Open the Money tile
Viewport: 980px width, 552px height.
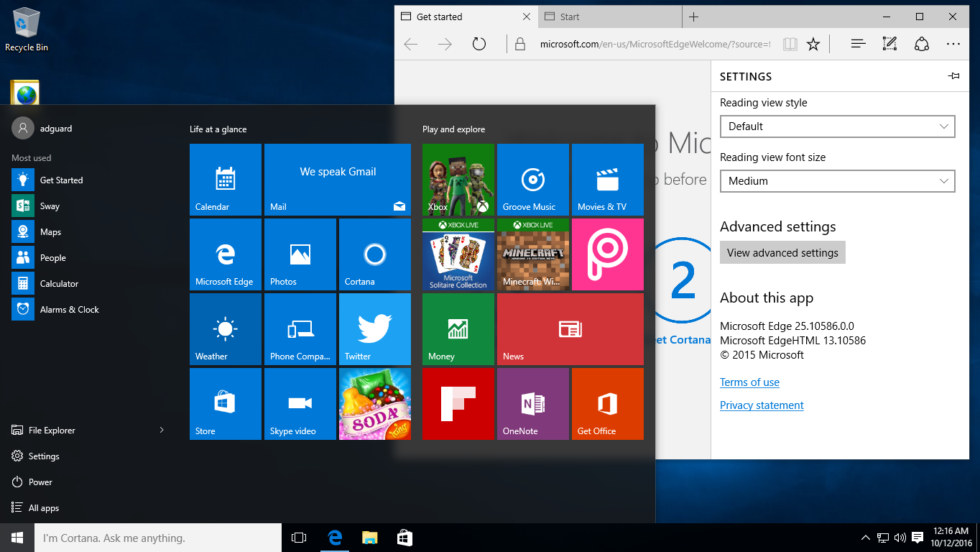458,329
